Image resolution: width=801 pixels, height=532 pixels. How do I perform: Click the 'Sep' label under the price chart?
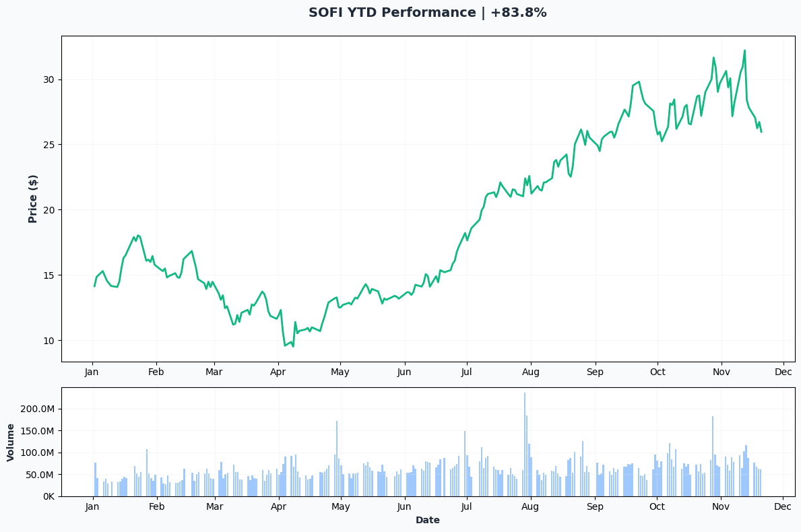tap(595, 372)
